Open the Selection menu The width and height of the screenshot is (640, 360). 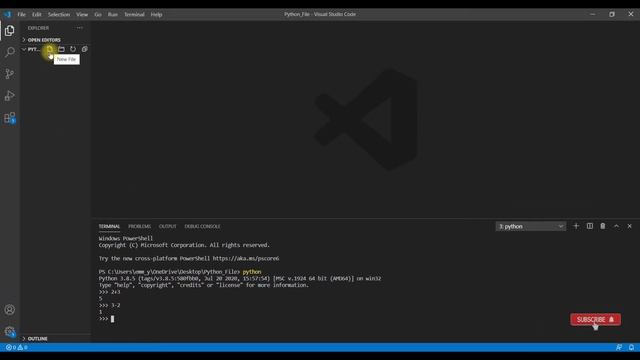click(59, 14)
